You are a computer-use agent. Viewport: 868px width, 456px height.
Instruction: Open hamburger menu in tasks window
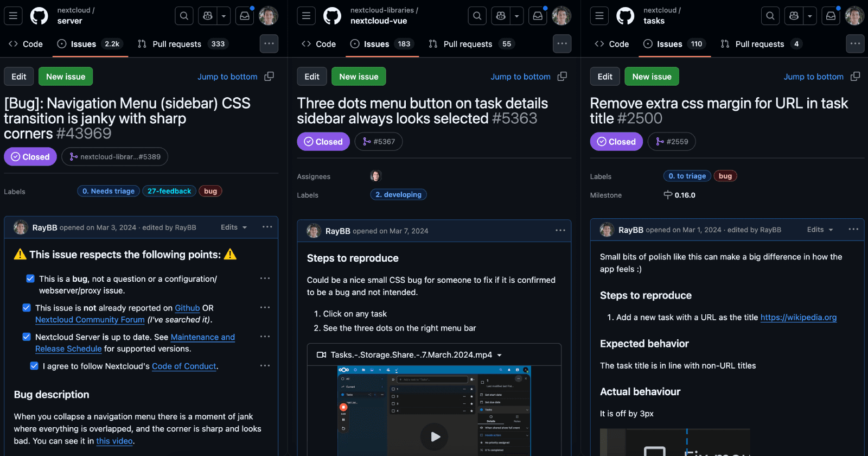tap(599, 16)
